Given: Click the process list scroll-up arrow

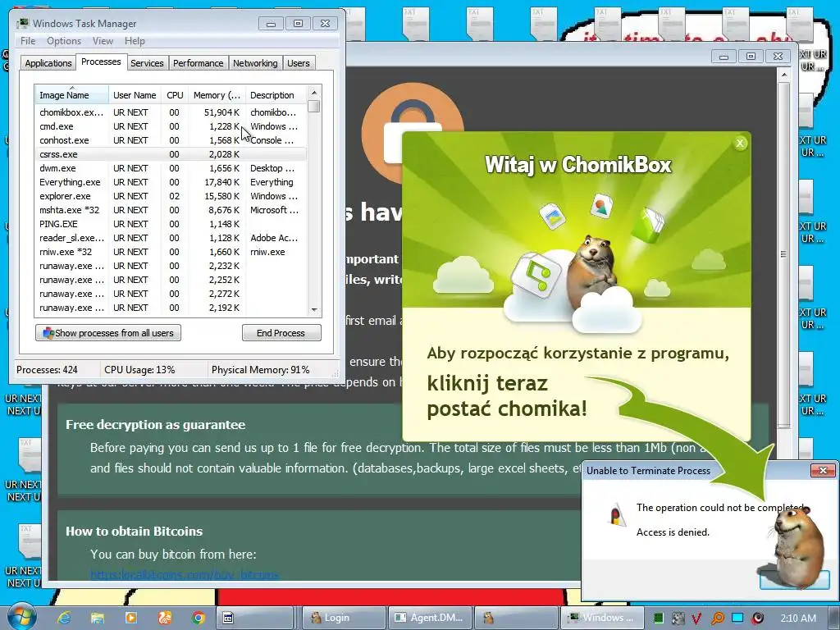Looking at the screenshot, I should pos(314,93).
